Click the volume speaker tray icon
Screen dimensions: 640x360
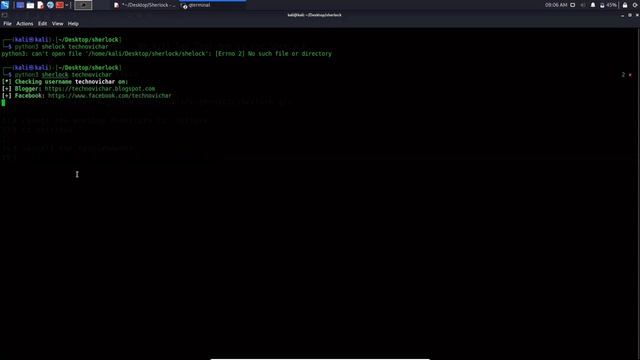click(x=582, y=5)
